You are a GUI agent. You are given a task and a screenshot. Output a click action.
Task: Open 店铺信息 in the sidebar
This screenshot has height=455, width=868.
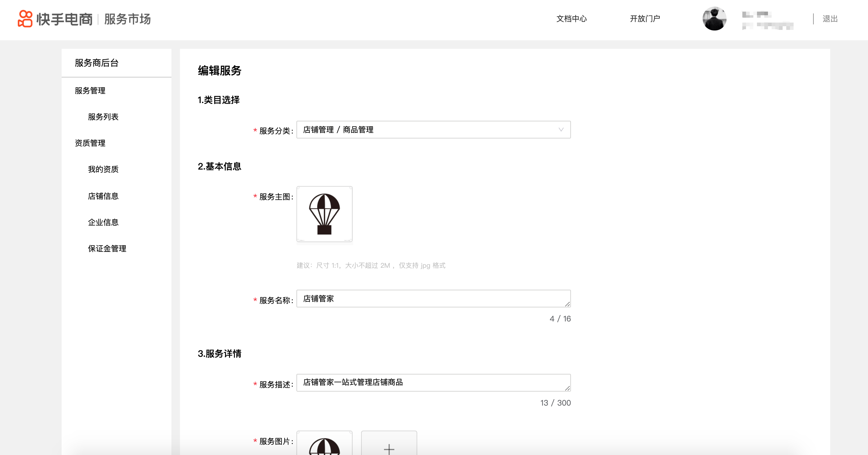tap(103, 196)
